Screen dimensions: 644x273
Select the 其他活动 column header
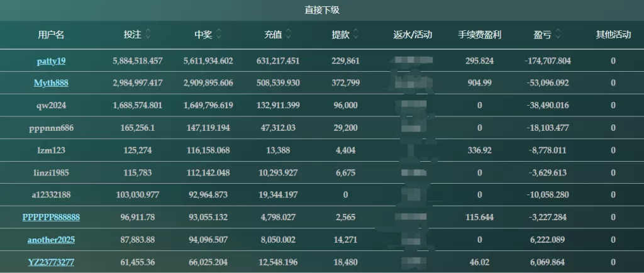[x=613, y=35]
